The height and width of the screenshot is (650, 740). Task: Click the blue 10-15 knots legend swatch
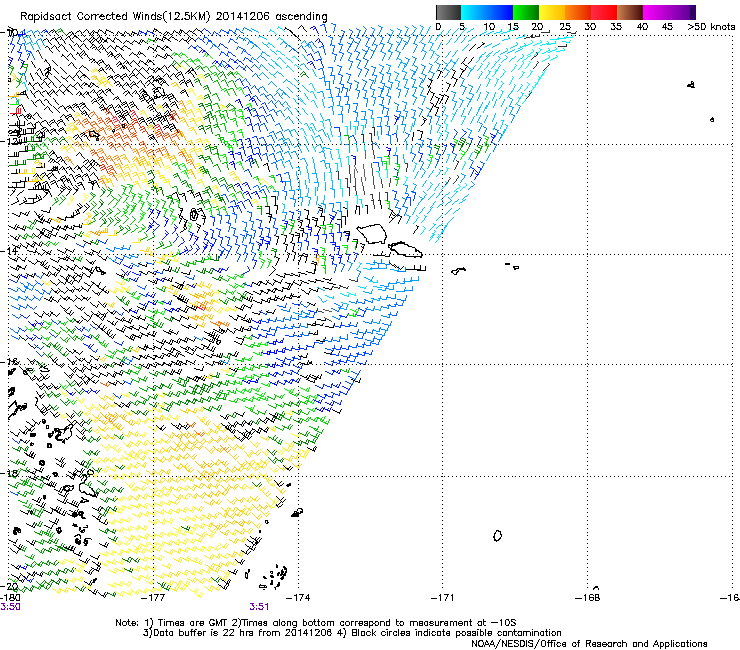500,12
